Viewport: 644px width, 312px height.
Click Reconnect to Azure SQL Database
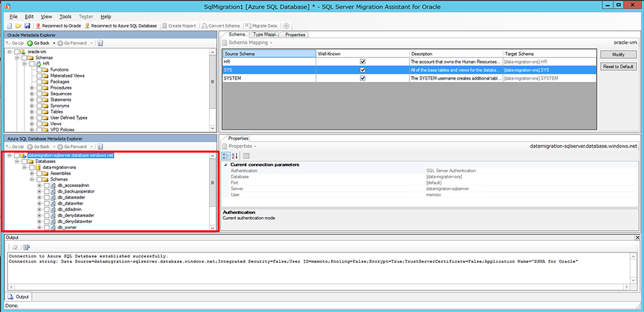[x=120, y=25]
